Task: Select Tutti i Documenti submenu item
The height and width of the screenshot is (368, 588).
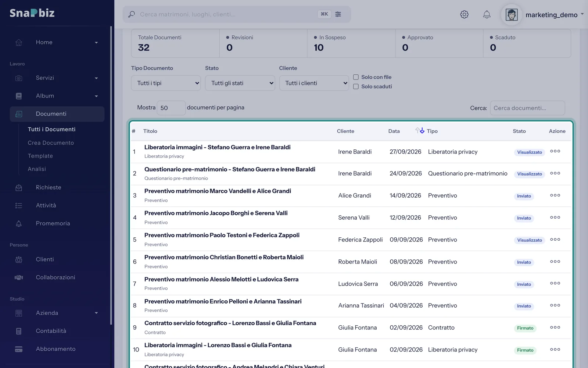Action: 51,130
